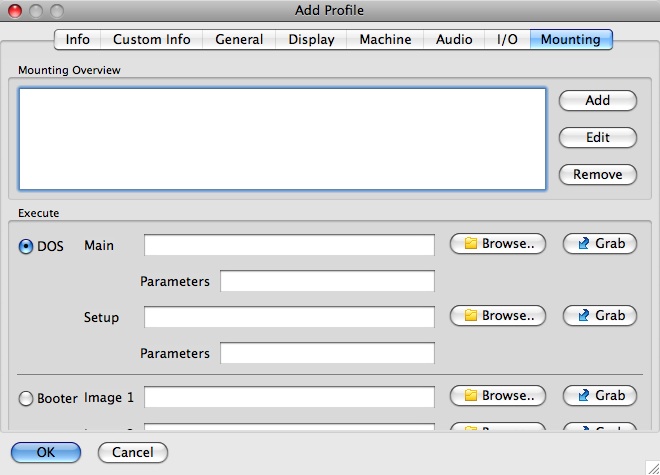Click Grab next to Image 1
This screenshot has height=475, width=660.
(600, 396)
